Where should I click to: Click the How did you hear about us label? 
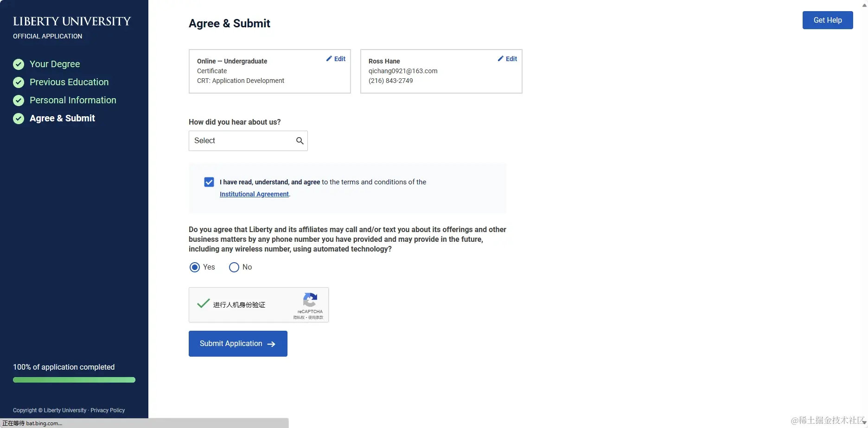[235, 122]
